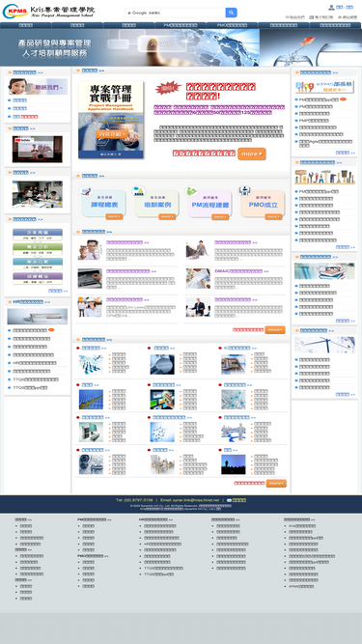Click the orange more button beside red headline text

coord(252,154)
